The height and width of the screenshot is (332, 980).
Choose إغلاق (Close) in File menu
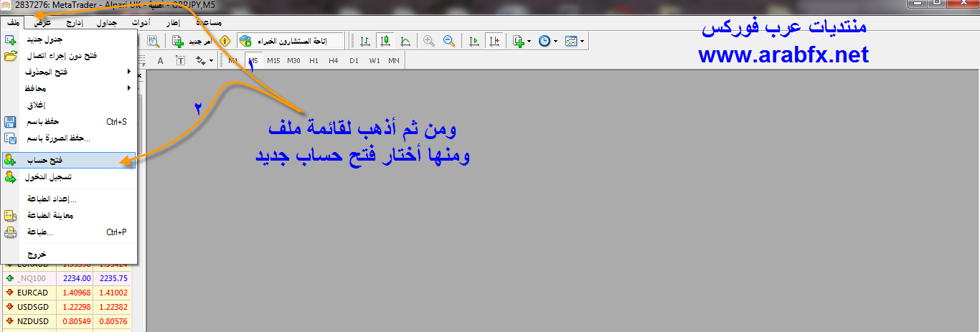68,105
